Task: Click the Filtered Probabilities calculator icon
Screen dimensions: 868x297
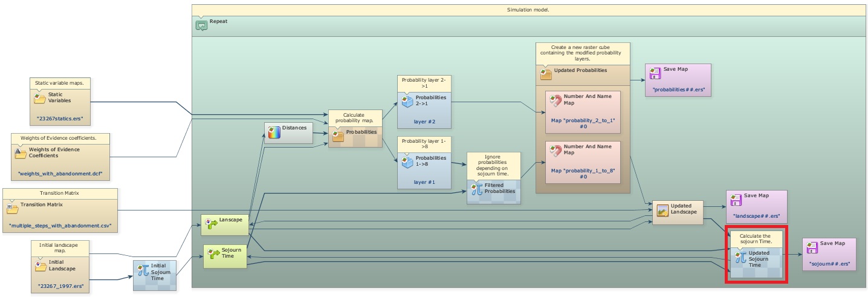Action: coord(476,189)
